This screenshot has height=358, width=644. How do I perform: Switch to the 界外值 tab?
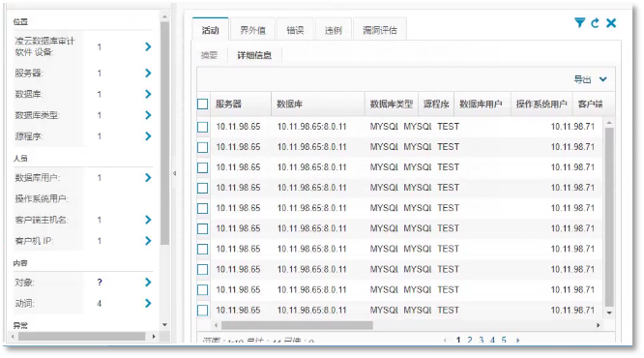(x=252, y=30)
